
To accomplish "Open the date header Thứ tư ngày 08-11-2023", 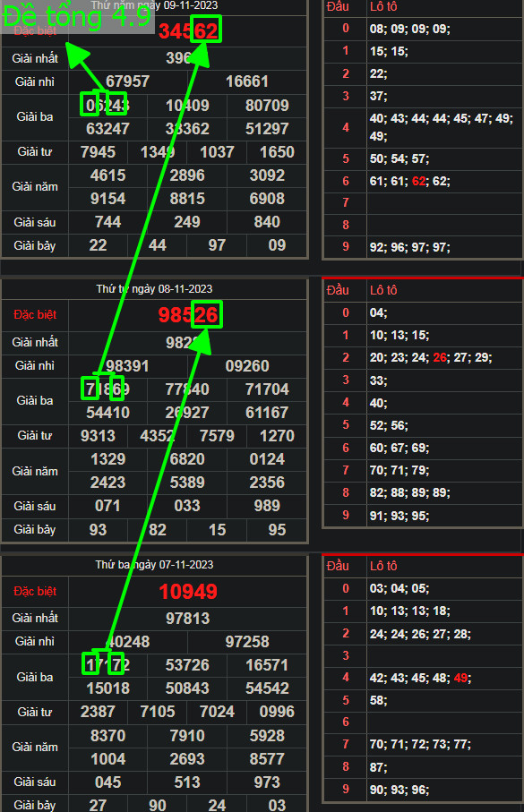I will tap(154, 289).
